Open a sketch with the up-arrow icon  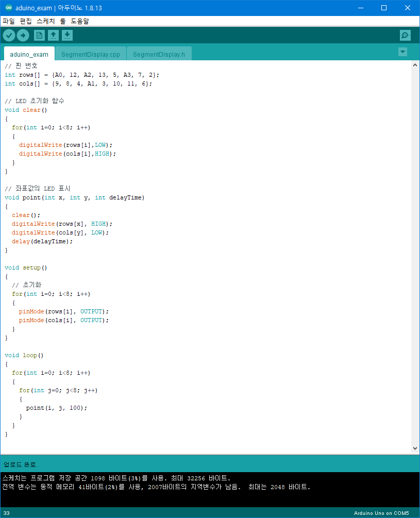click(x=53, y=36)
